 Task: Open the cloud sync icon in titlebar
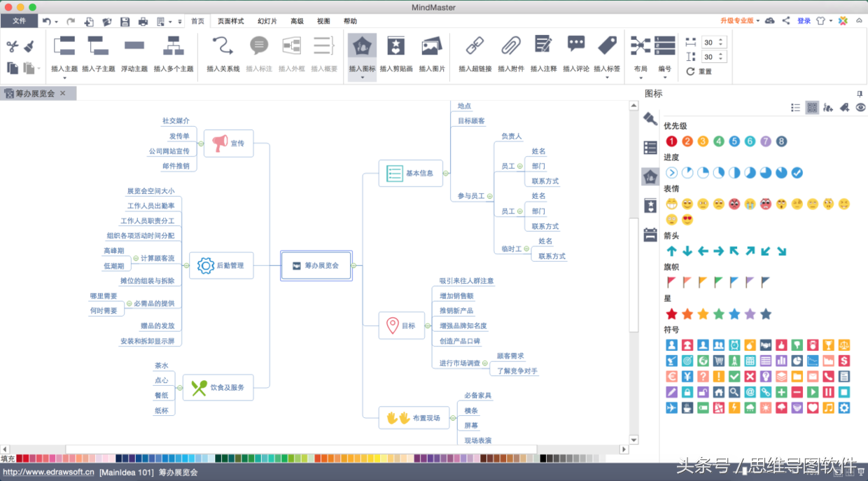tap(769, 20)
